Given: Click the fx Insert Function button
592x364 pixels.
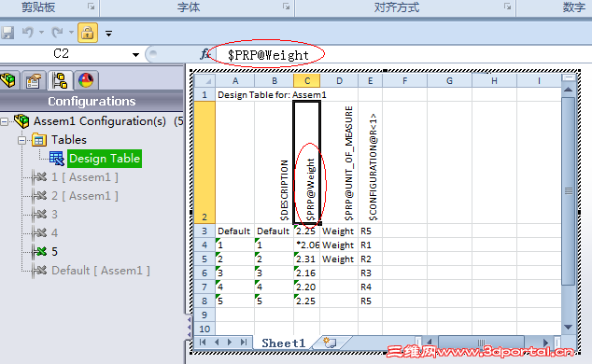Looking at the screenshot, I should 205,54.
